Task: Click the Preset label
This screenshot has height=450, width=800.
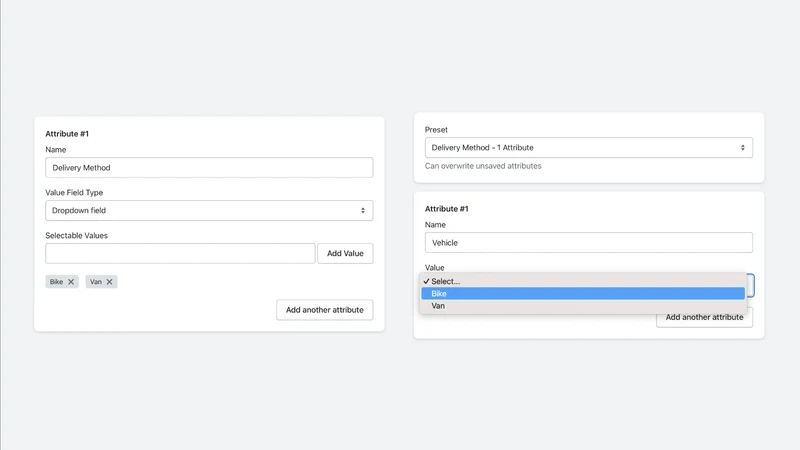Action: point(436,130)
